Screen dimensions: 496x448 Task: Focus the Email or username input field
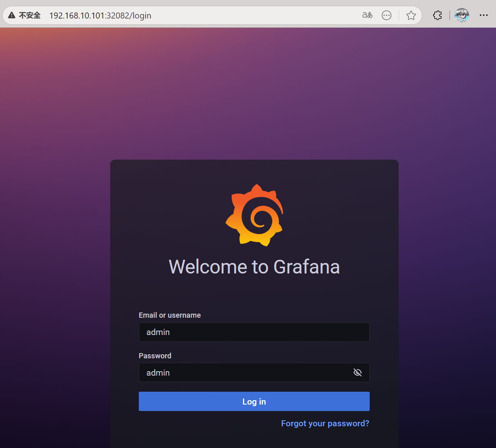(x=254, y=332)
